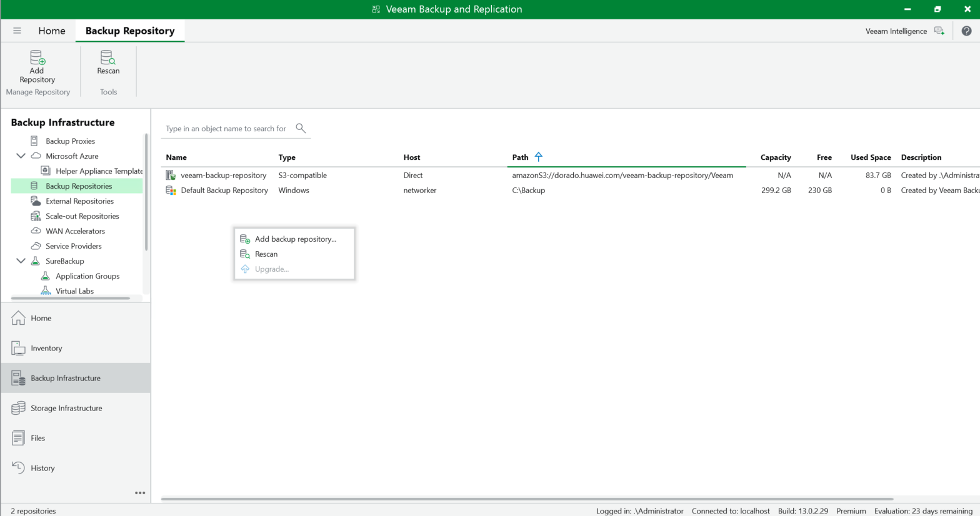Click the Application Groups icon
This screenshot has width=980, height=516.
pyautogui.click(x=45, y=276)
